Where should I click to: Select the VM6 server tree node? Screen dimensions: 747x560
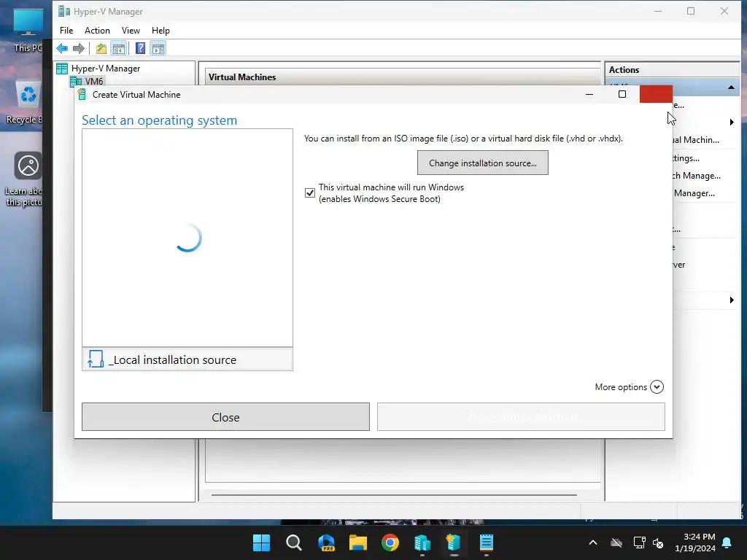87,82
